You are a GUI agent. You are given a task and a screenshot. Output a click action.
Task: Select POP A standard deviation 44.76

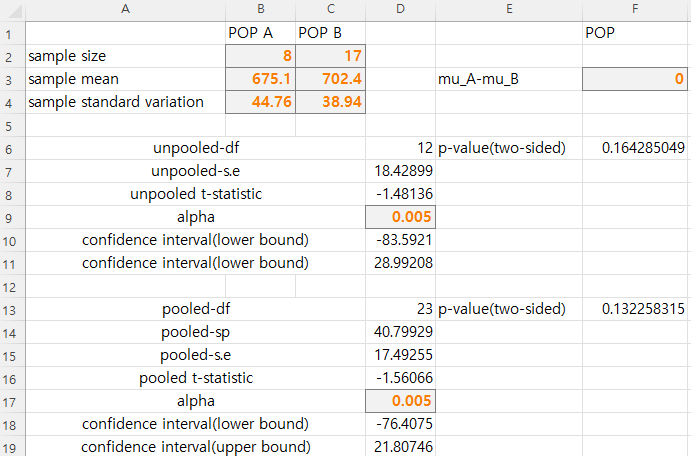click(260, 102)
